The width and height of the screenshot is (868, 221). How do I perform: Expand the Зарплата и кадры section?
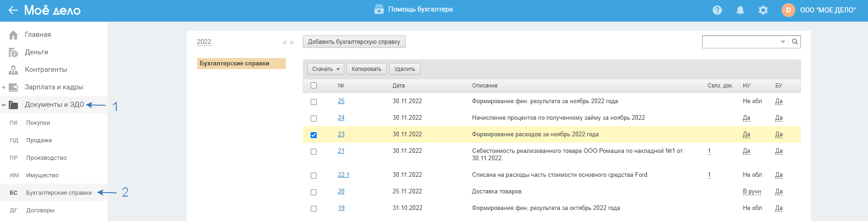click(x=4, y=87)
